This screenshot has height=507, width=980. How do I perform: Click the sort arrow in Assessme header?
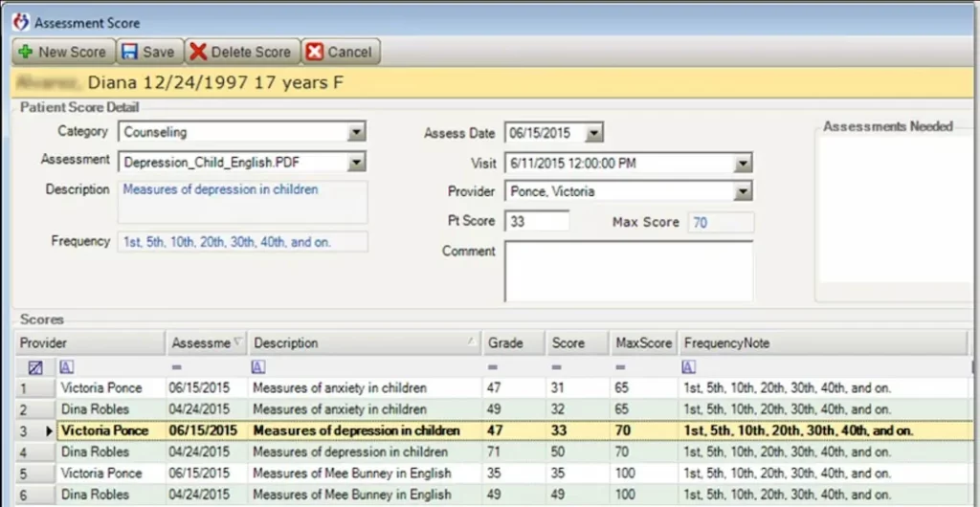tap(237, 342)
